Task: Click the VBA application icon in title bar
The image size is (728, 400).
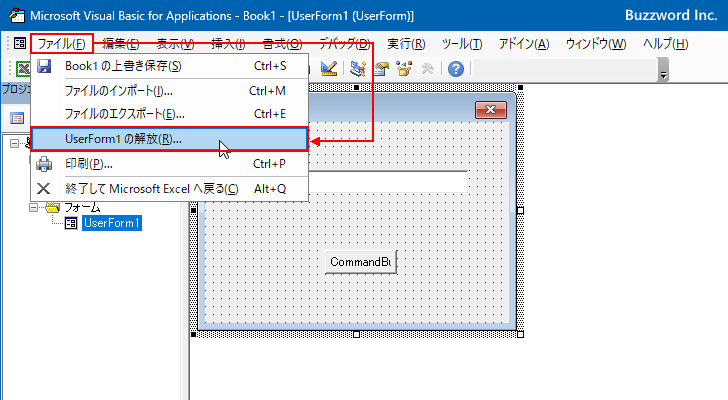Action: pyautogui.click(x=17, y=15)
